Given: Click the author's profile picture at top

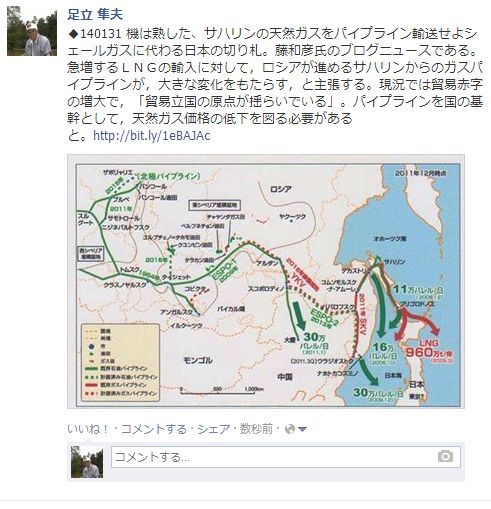Looking at the screenshot, I should click(x=32, y=31).
